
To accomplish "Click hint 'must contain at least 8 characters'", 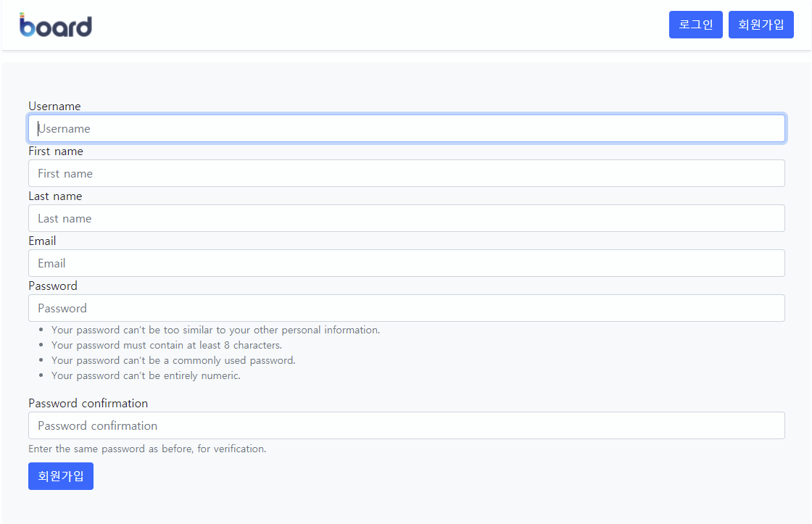I will coord(167,345).
